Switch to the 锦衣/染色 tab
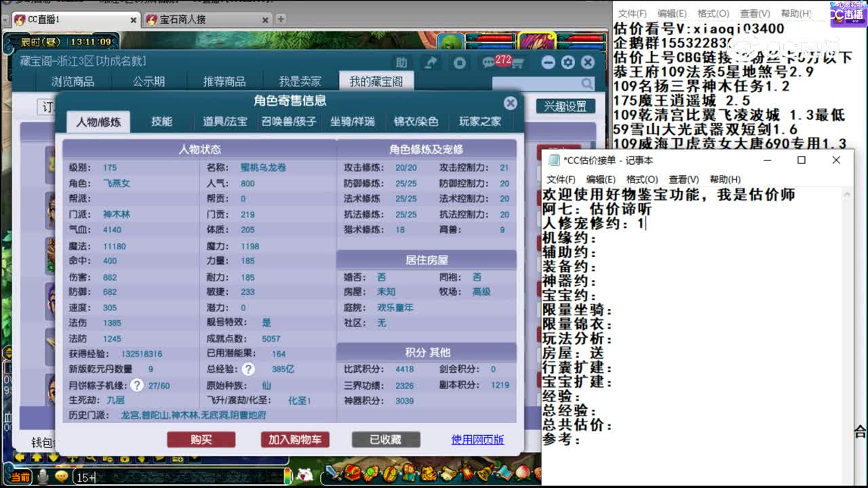The height and width of the screenshot is (488, 868). pyautogui.click(x=416, y=122)
